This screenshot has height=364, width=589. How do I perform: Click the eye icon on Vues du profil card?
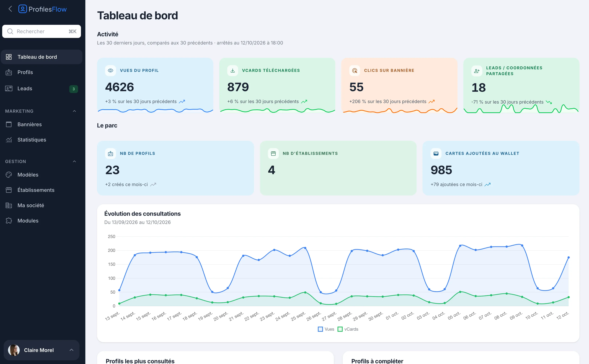(111, 71)
